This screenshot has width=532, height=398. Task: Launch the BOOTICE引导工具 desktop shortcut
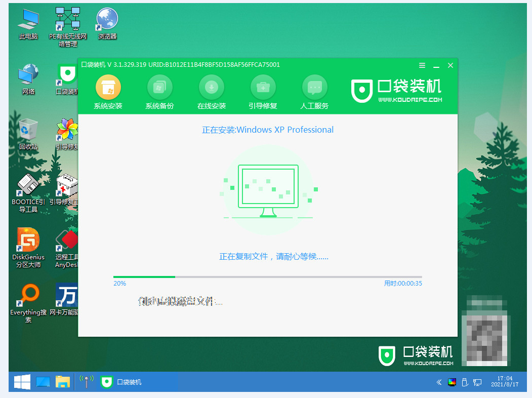pyautogui.click(x=28, y=186)
